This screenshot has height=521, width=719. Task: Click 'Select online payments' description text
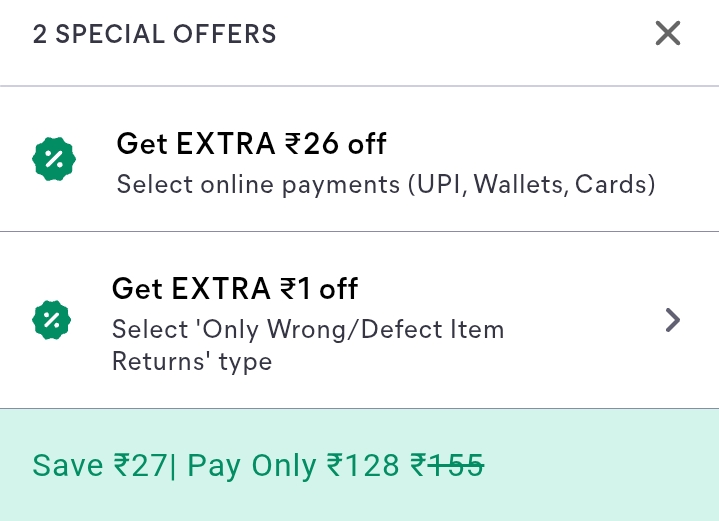(x=257, y=185)
